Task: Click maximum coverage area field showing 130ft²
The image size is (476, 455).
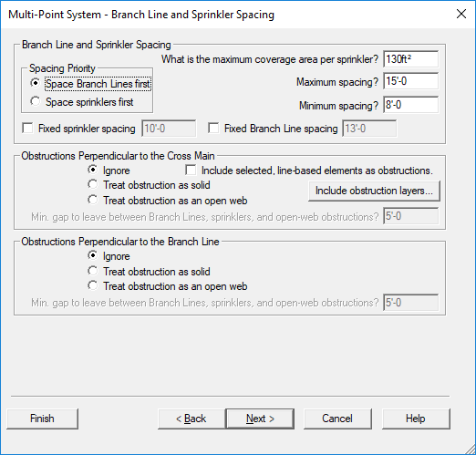Action: [x=410, y=59]
